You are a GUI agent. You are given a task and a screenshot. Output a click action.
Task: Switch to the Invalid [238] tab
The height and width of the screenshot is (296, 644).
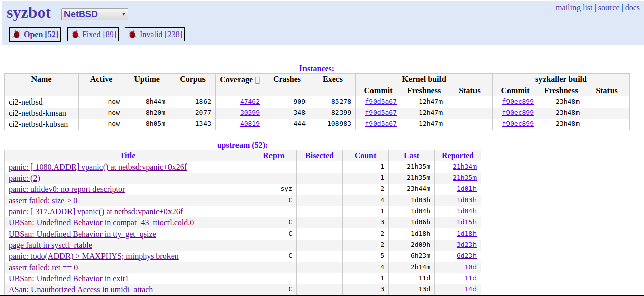tap(154, 35)
